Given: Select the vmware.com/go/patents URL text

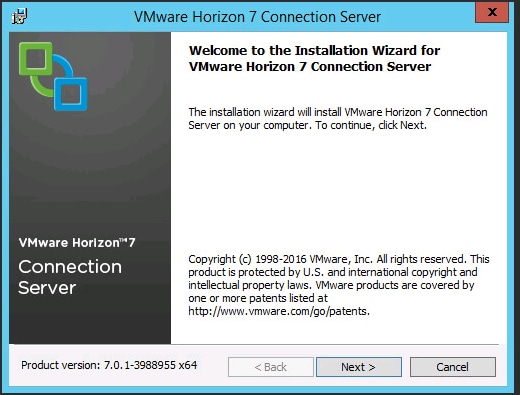Looking at the screenshot, I should tap(279, 311).
